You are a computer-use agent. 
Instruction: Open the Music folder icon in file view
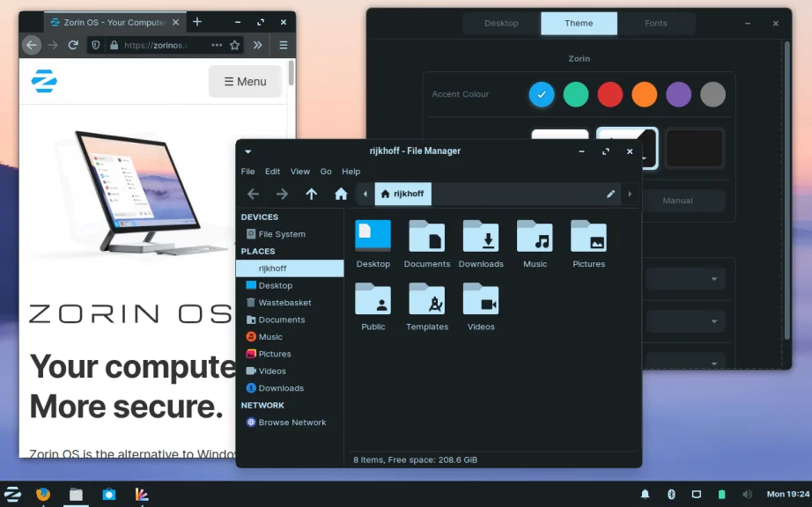point(535,235)
